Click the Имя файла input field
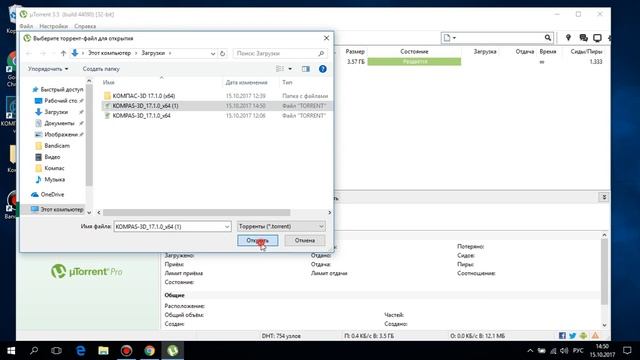Screen dimensions: 640x360 [x=168, y=226]
